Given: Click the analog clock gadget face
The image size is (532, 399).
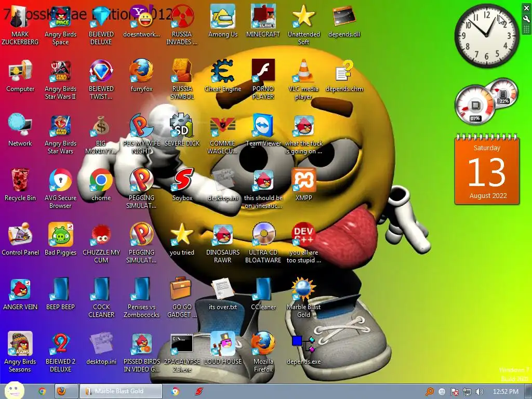Looking at the screenshot, I should pyautogui.click(x=486, y=36).
